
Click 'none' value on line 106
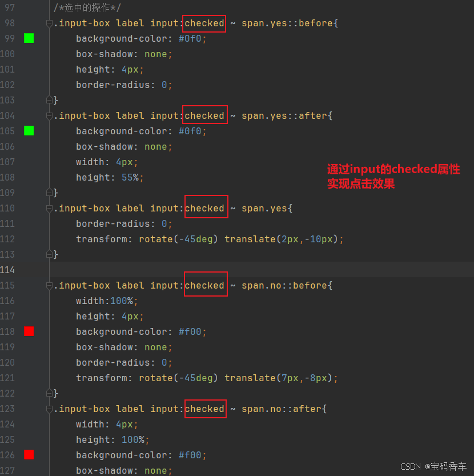[156, 147]
